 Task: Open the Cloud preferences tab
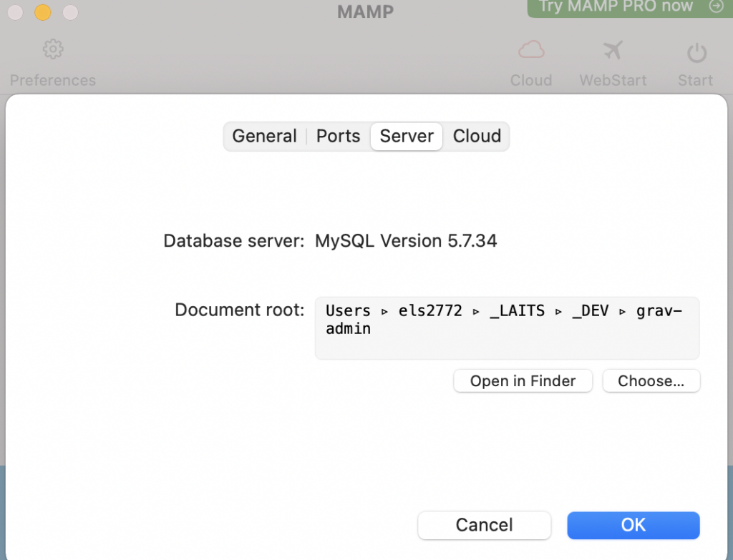click(x=477, y=136)
